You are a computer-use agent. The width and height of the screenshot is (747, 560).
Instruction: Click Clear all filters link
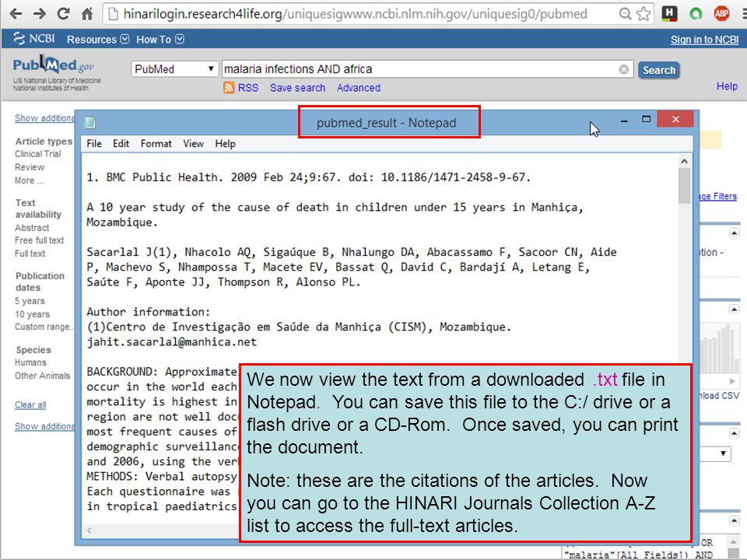tap(30, 404)
